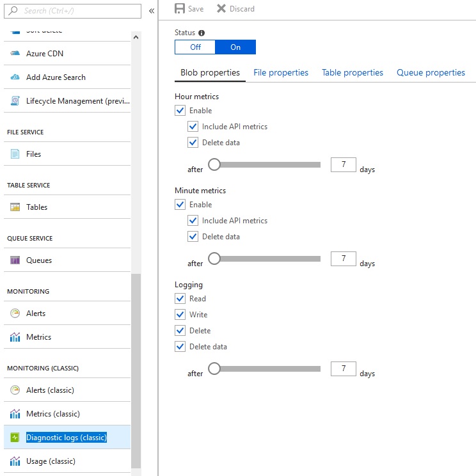Image resolution: width=476 pixels, height=476 pixels.
Task: Click the Minute metrics retention slider handle
Action: (214, 258)
